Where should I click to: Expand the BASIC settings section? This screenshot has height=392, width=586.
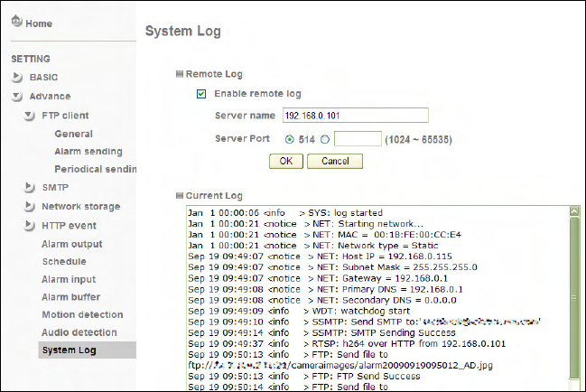point(17,78)
